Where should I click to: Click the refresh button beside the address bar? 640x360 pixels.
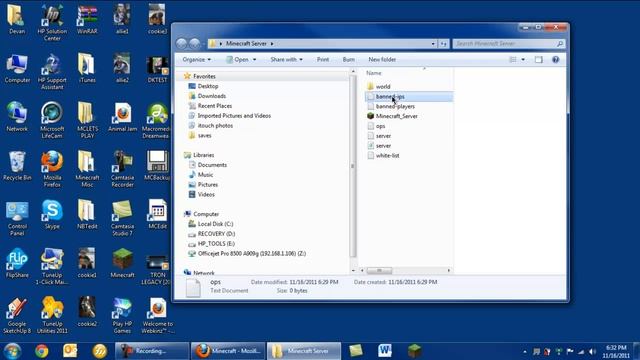tap(444, 44)
